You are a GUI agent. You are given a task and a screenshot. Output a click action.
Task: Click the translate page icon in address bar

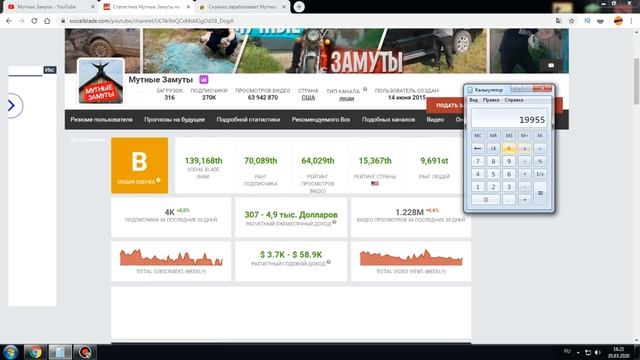(558, 21)
